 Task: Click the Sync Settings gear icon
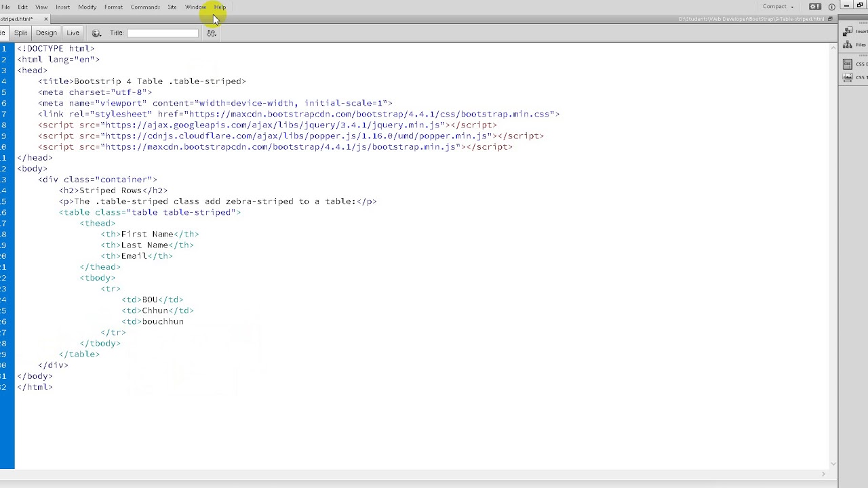point(815,7)
